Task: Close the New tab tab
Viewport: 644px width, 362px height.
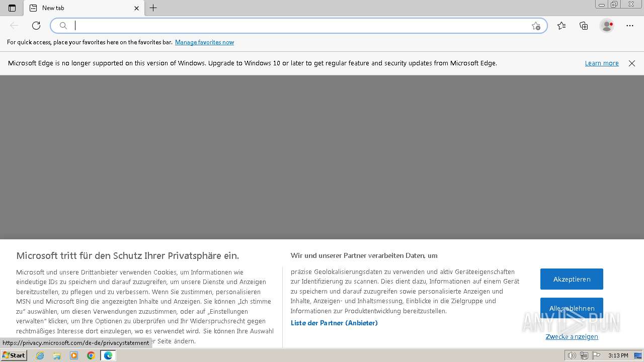Action: (136, 8)
